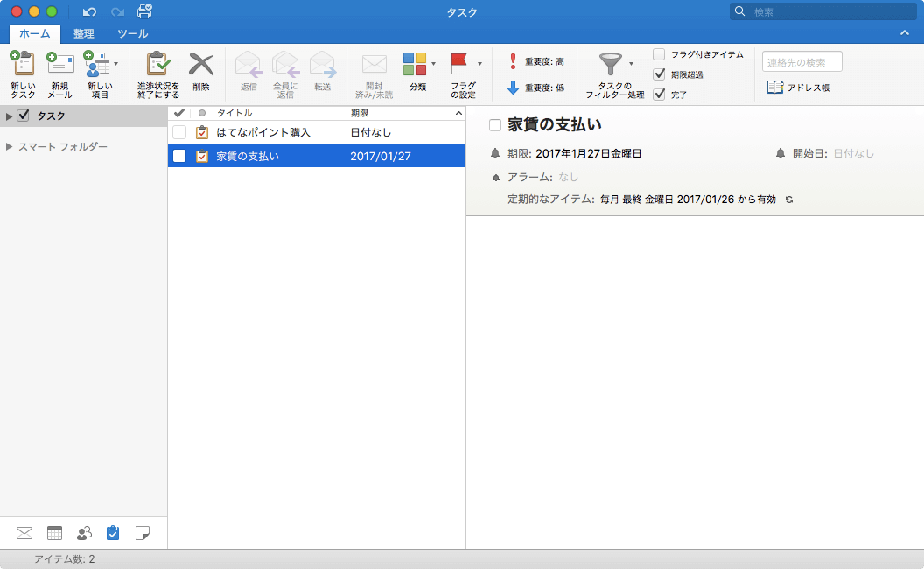Click the recurrence icon after から有効

[789, 200]
